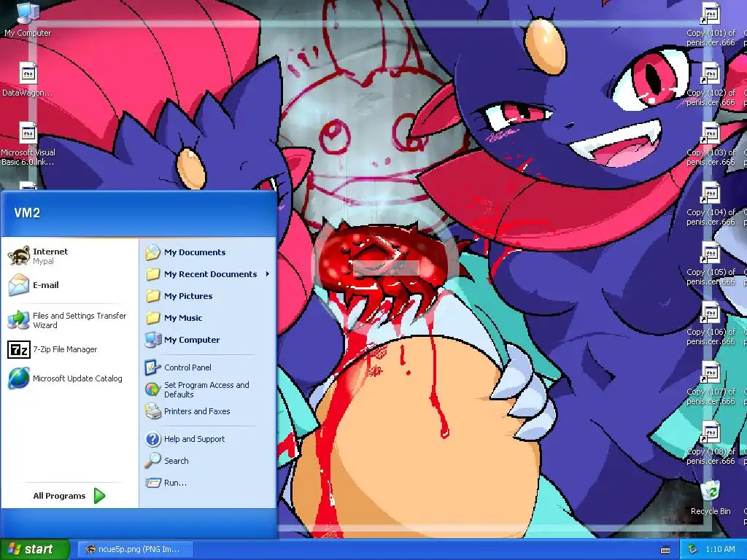Select the Copy (103) desktop shortcut
This screenshot has height=560, width=747.
click(x=711, y=144)
